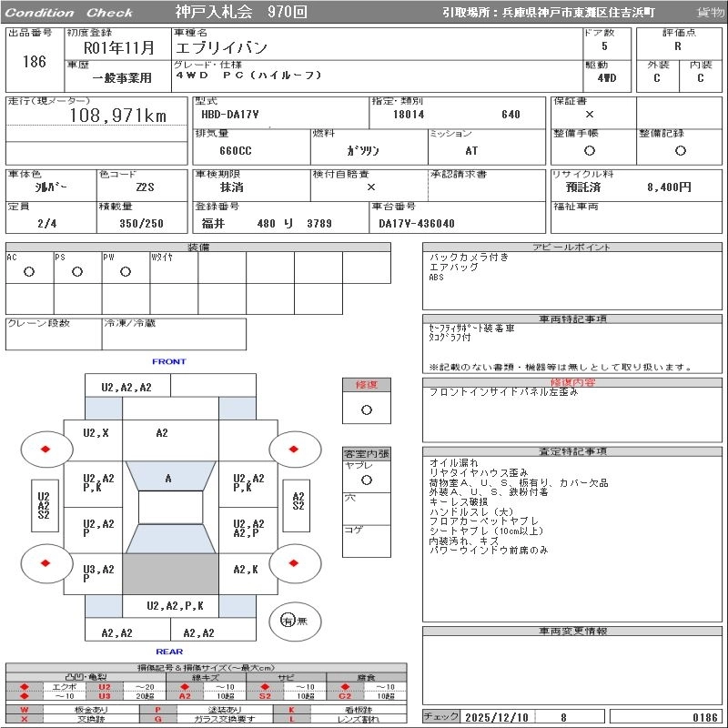Click the キーレス破損 inspection note

pyautogui.click(x=459, y=501)
